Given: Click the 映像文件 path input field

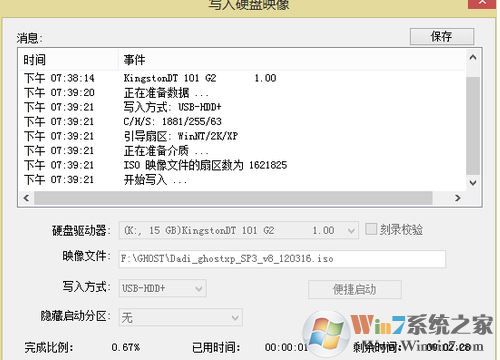Looking at the screenshot, I should click(x=282, y=259).
